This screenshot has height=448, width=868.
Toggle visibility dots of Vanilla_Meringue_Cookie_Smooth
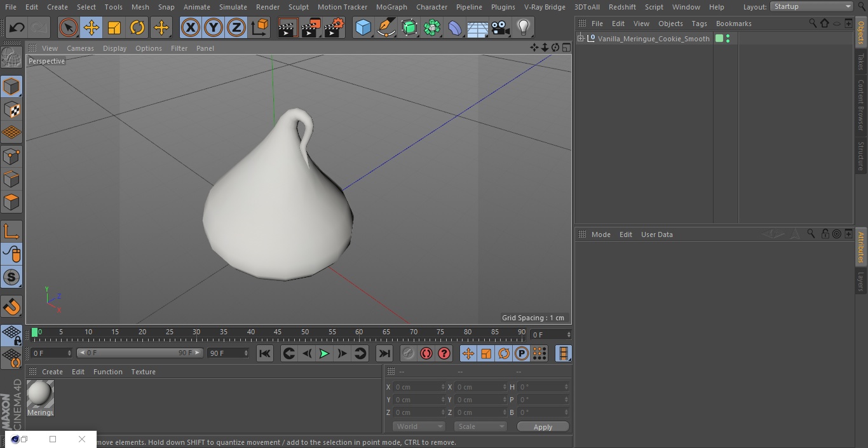[x=728, y=39]
